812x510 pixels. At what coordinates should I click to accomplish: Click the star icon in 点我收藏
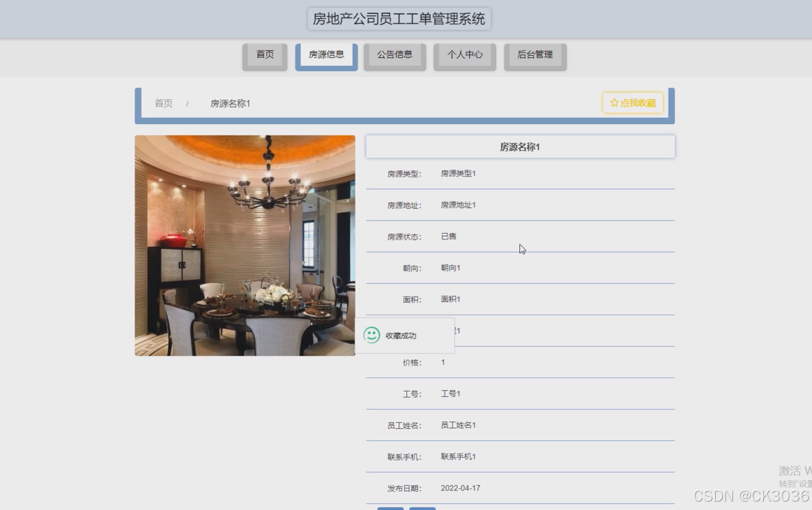coord(614,103)
